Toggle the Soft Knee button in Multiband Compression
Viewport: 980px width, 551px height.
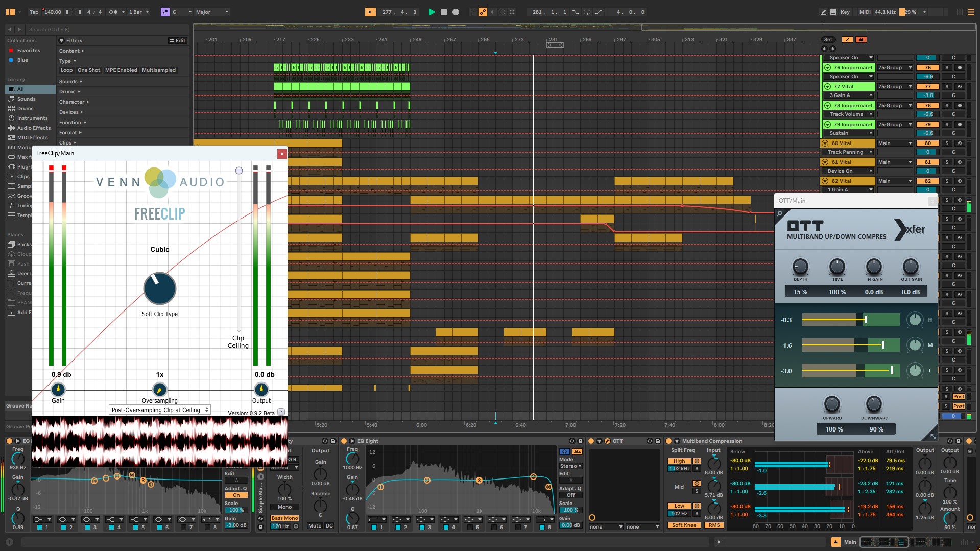(684, 525)
